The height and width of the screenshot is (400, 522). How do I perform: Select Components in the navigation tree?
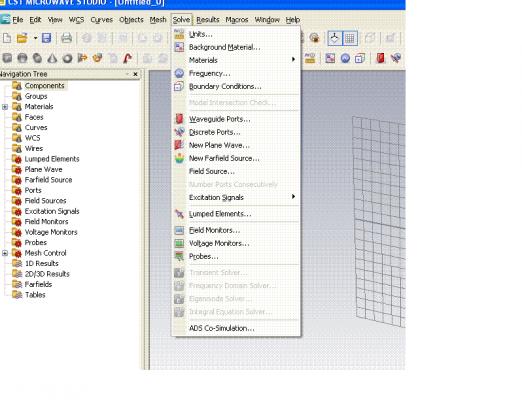coord(44,86)
